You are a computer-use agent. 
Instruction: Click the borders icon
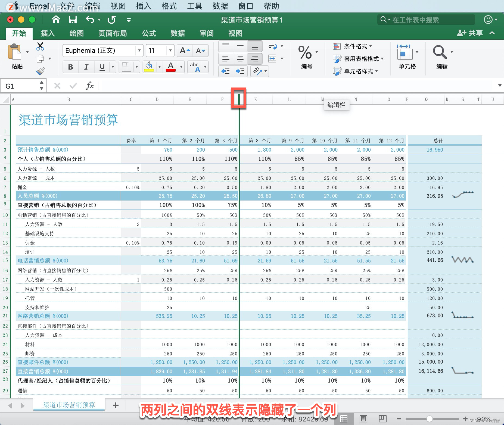[x=126, y=67]
